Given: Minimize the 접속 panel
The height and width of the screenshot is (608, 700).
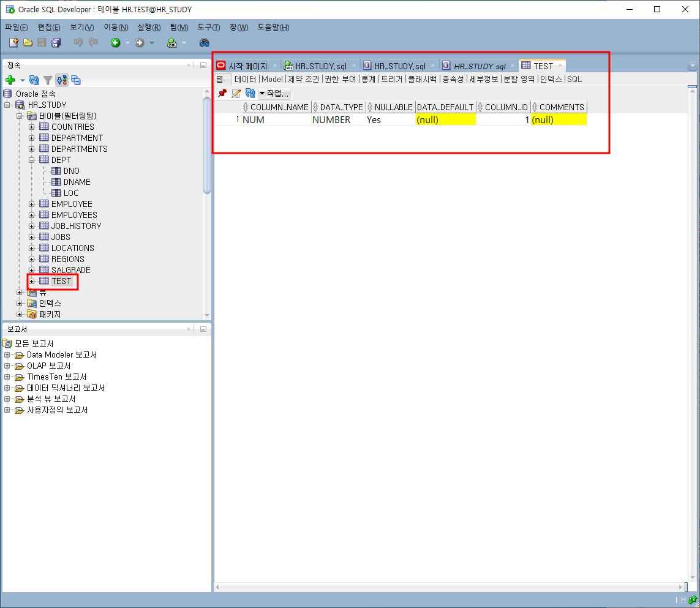Looking at the screenshot, I should point(203,65).
